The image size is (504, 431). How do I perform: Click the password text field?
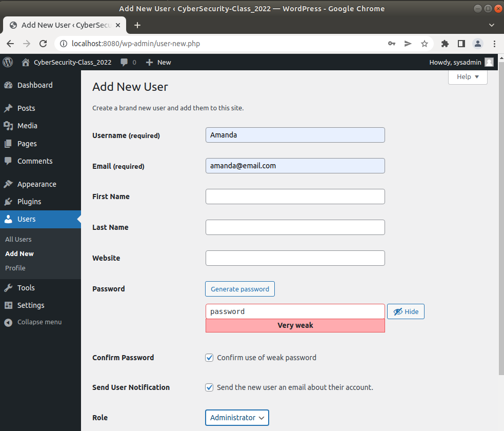295,311
